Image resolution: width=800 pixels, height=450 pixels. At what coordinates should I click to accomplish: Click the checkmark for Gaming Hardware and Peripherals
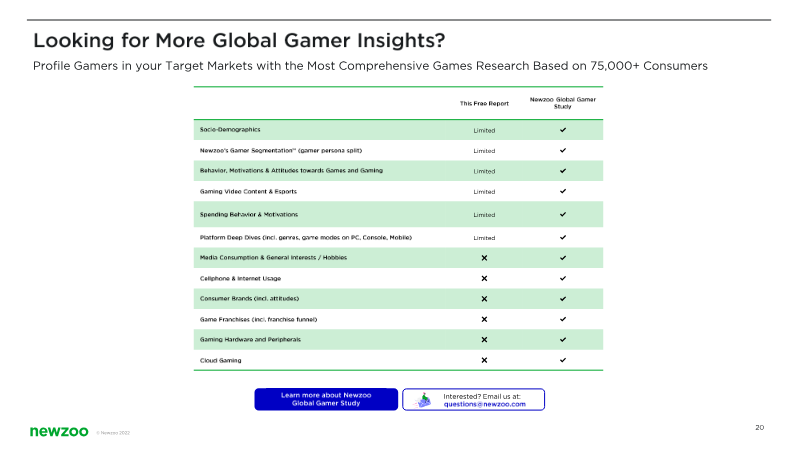[x=563, y=340]
